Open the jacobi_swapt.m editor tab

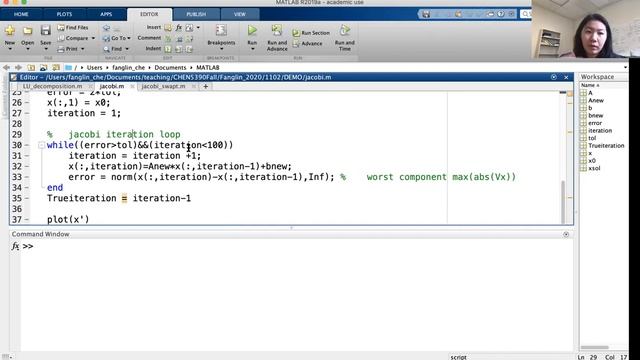163,86
